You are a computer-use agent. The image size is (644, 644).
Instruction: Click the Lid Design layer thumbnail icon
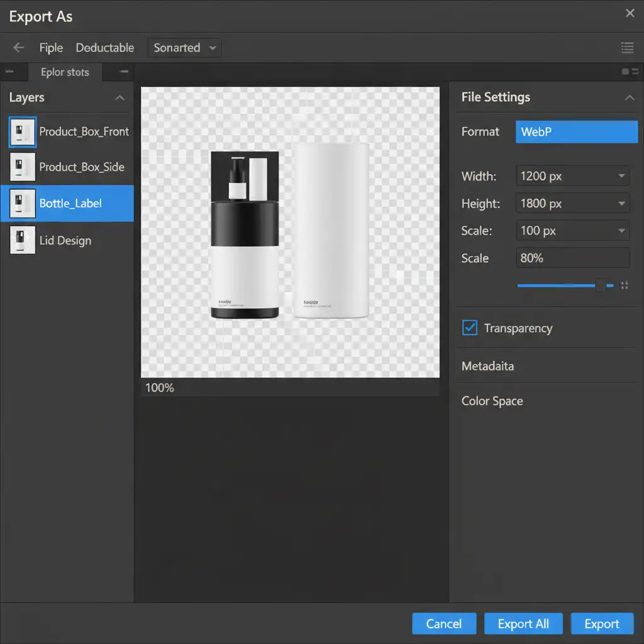coord(23,241)
